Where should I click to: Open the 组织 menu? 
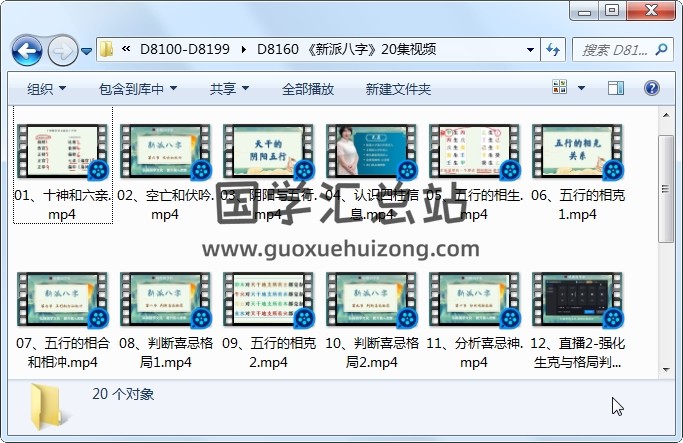47,89
